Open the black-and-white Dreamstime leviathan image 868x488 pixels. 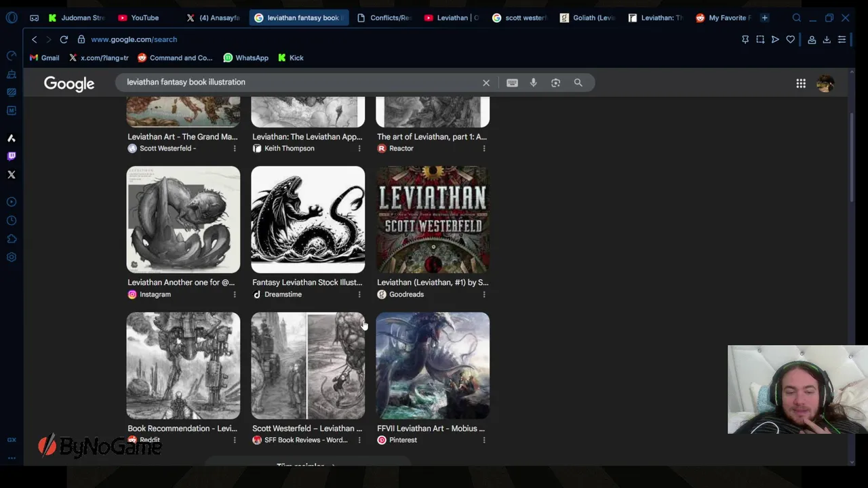(x=308, y=220)
